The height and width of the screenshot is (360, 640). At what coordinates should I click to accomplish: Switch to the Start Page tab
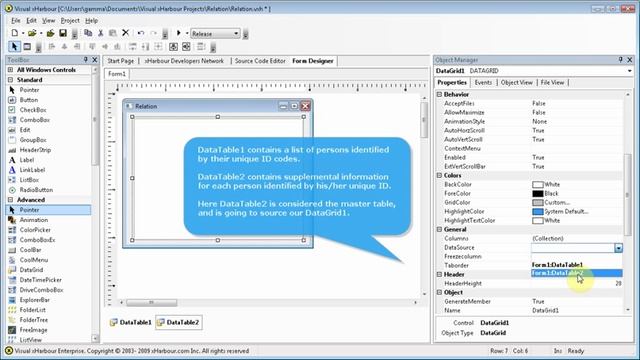120,61
